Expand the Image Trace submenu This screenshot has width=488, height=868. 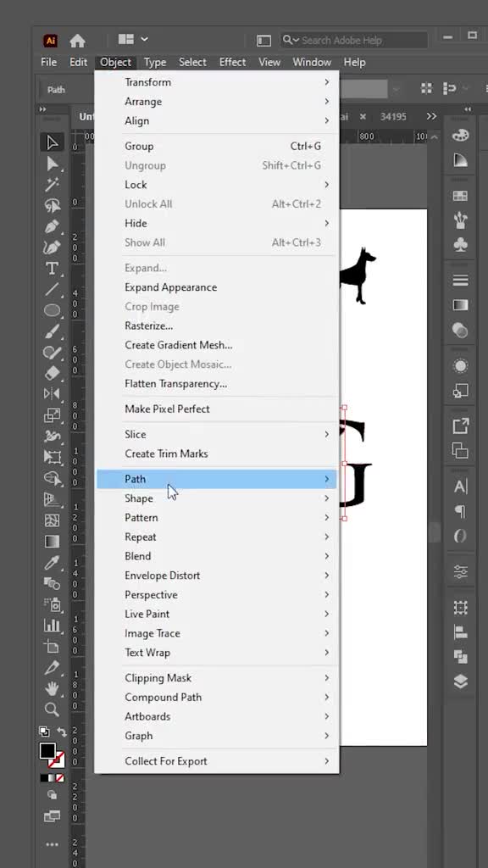click(x=217, y=633)
